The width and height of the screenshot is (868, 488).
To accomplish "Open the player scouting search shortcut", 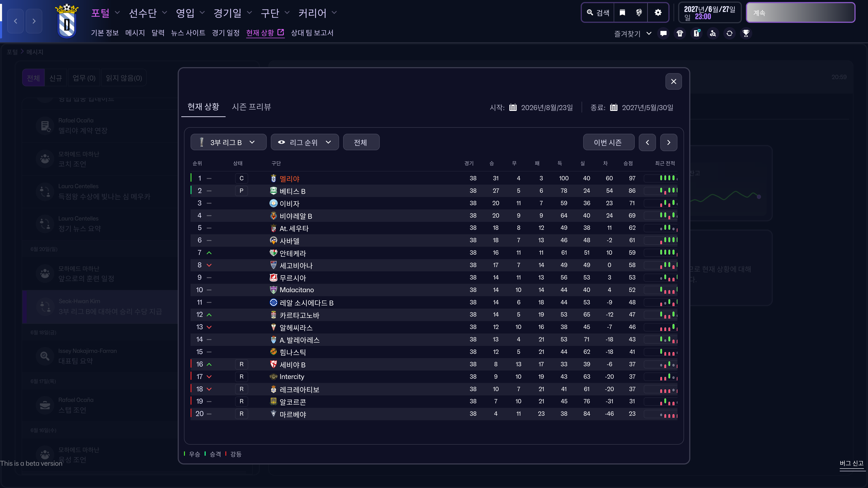I will pos(713,33).
